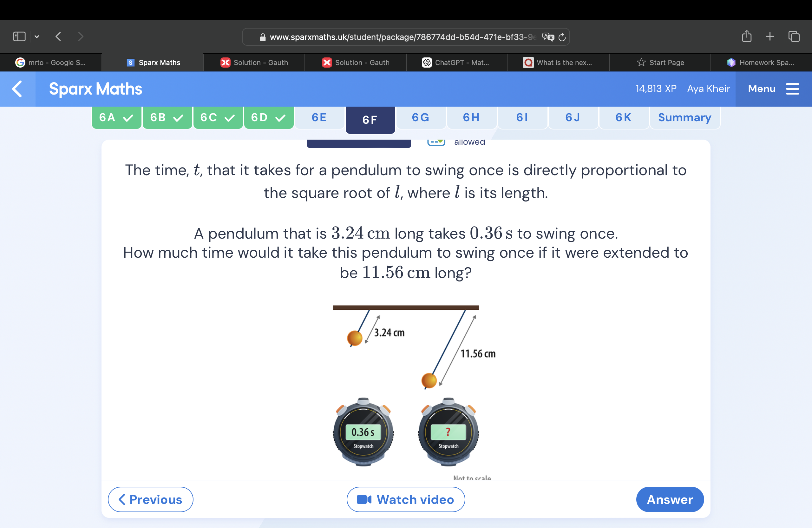This screenshot has width=812, height=528.
Task: Click the completed 6B checkmark badge
Action: click(167, 118)
